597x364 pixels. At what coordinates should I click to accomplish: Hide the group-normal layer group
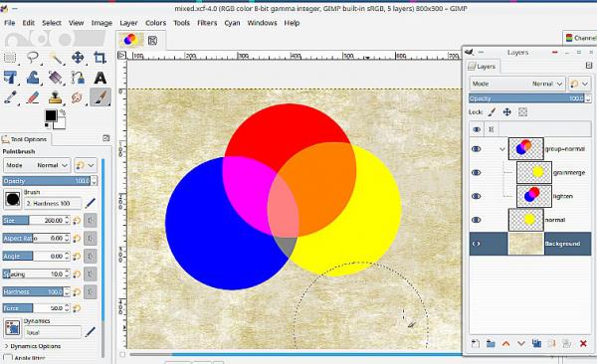coord(476,149)
